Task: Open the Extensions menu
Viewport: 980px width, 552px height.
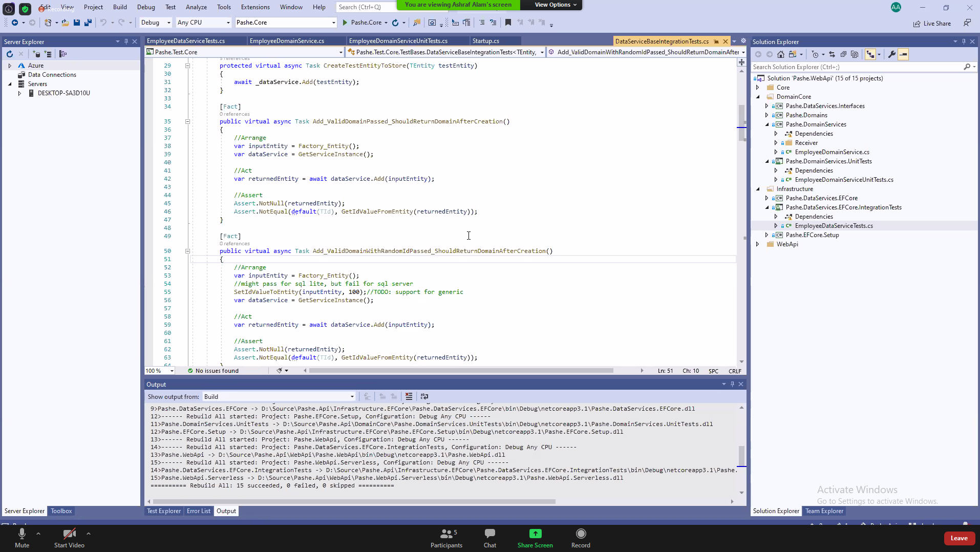Action: click(x=255, y=7)
